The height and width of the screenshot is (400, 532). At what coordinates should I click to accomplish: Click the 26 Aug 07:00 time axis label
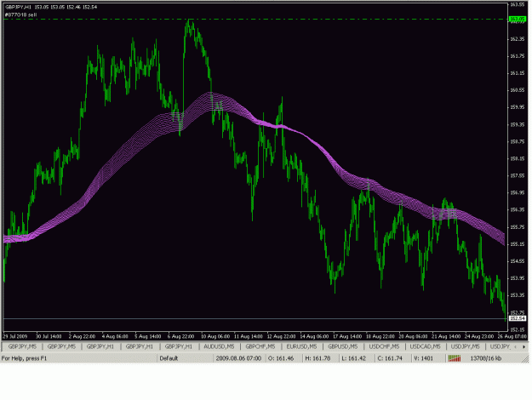pos(512,336)
